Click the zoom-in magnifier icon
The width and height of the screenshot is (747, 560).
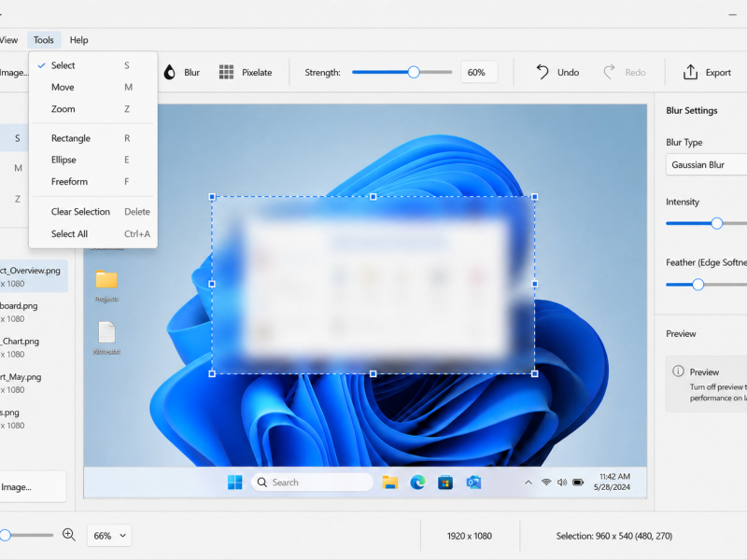(x=69, y=535)
